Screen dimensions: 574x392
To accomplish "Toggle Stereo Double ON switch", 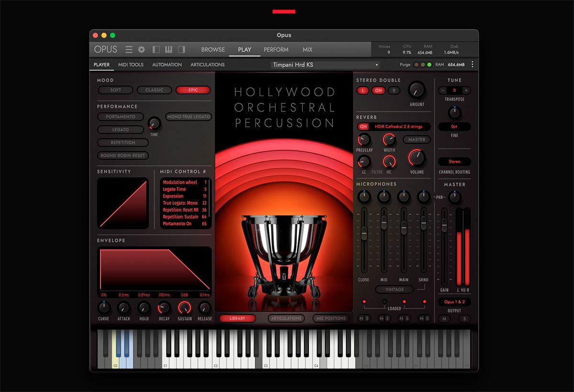I will tap(378, 90).
